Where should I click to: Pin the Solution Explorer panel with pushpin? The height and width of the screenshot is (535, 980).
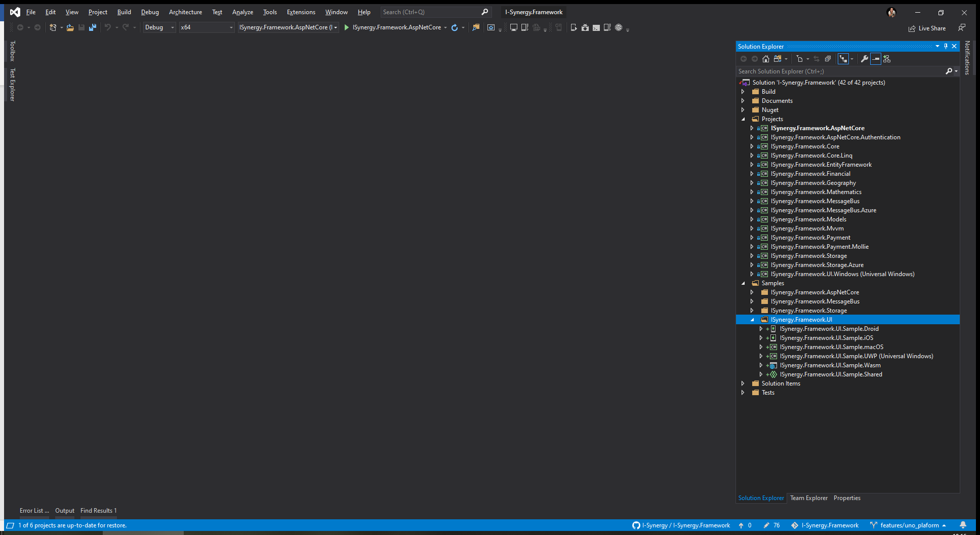[946, 46]
